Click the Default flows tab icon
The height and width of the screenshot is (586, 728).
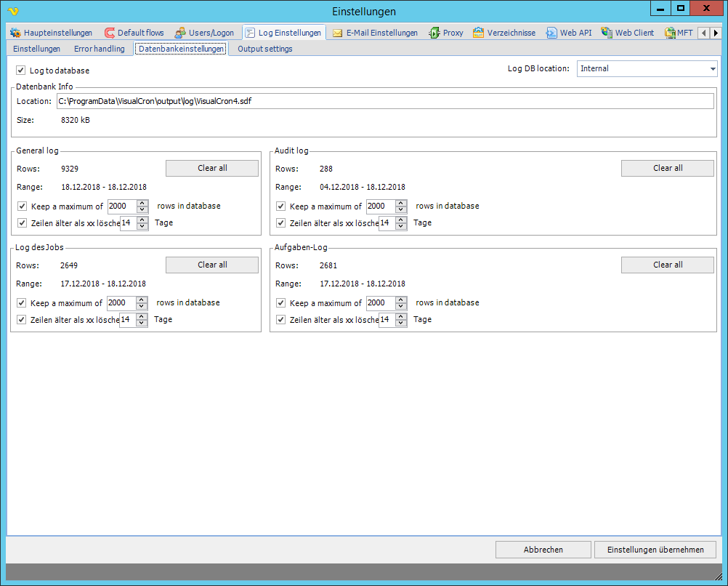(110, 33)
